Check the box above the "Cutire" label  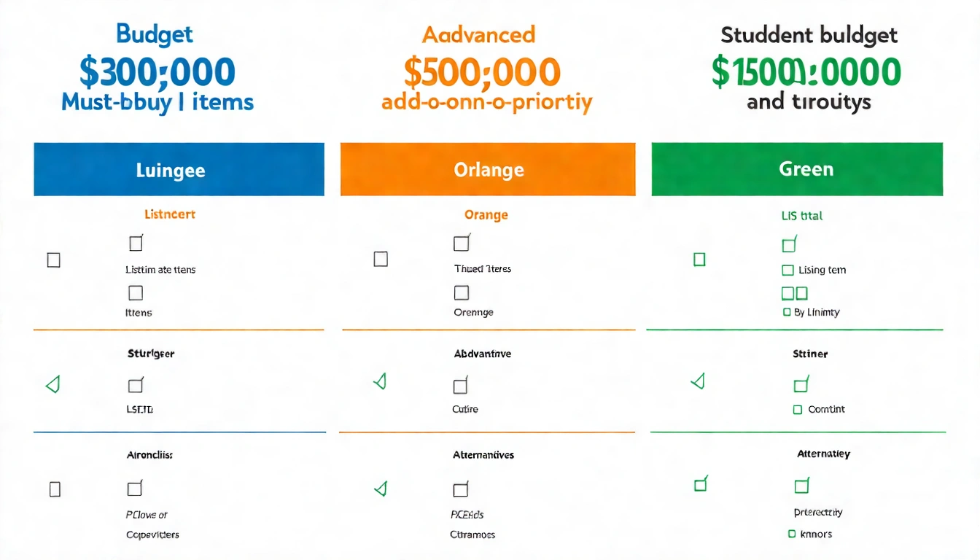460,386
